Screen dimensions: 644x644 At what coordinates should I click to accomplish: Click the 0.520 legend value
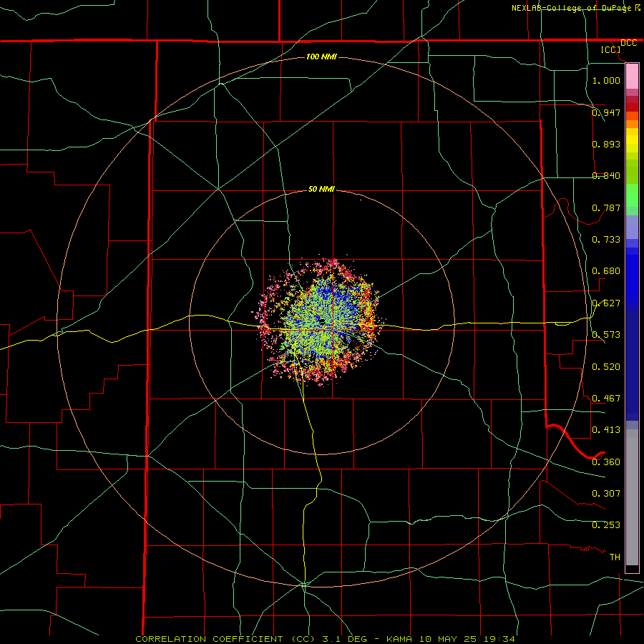pos(606,366)
